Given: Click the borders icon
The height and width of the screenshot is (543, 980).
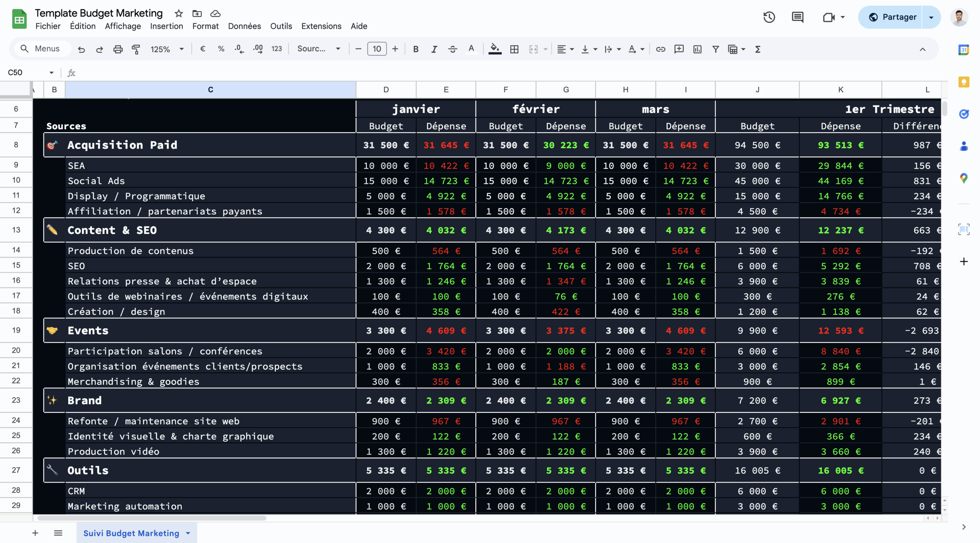Looking at the screenshot, I should [514, 49].
